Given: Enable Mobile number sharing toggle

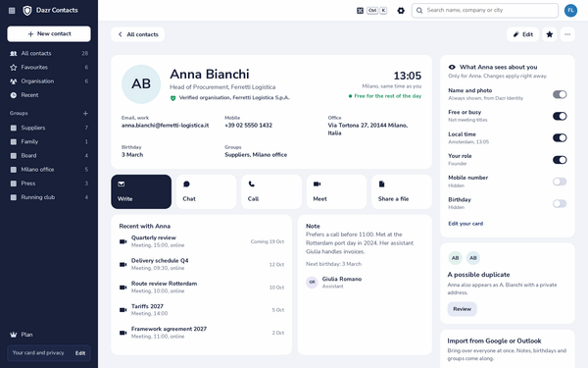Looking at the screenshot, I should (560, 182).
